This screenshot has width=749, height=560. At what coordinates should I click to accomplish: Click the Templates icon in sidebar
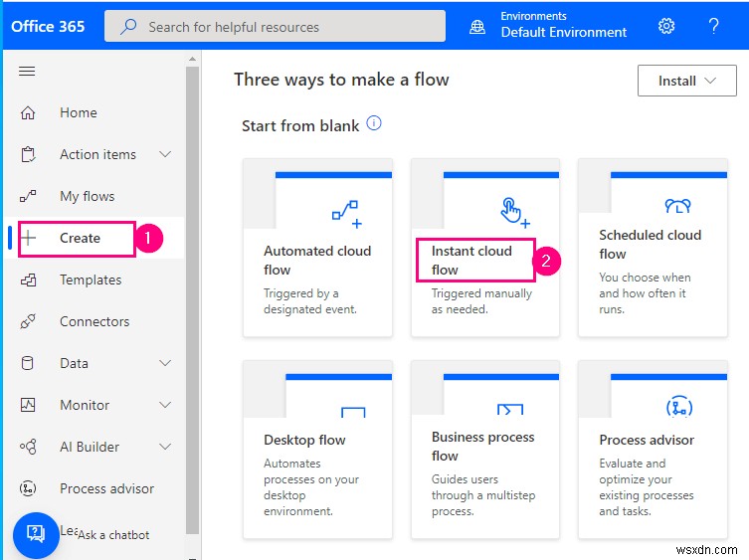tap(28, 280)
